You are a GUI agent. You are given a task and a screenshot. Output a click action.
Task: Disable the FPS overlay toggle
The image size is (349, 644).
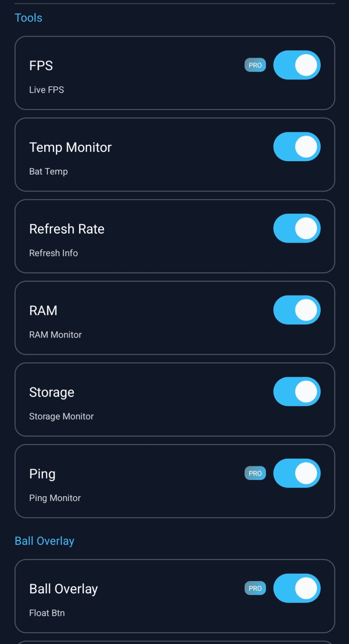(297, 65)
